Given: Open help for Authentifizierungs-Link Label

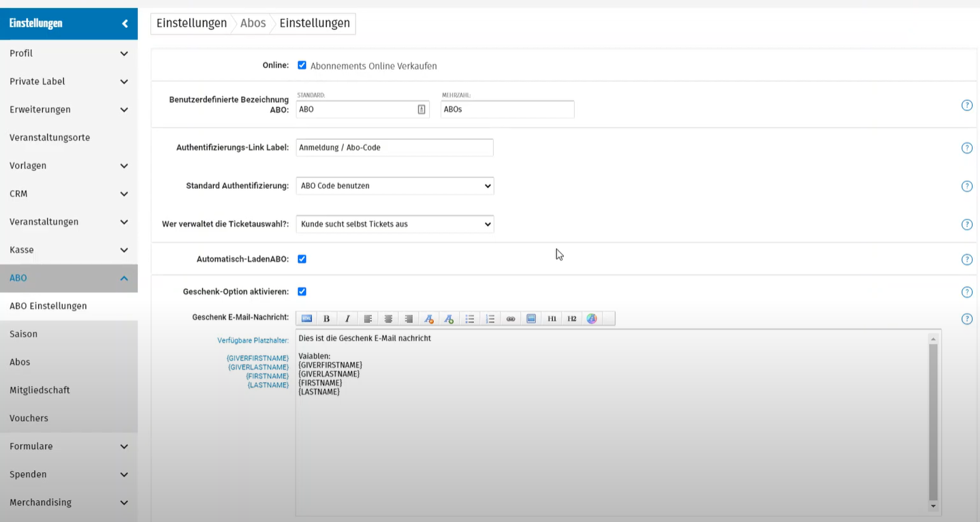Looking at the screenshot, I should 966,148.
